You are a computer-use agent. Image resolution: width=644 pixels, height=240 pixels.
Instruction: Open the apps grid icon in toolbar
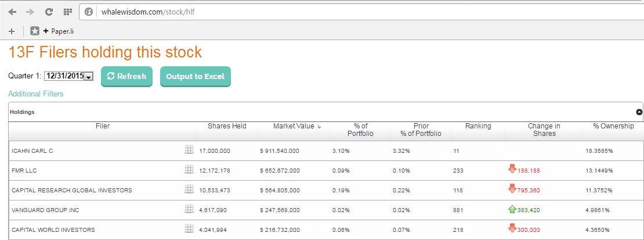coord(68,12)
